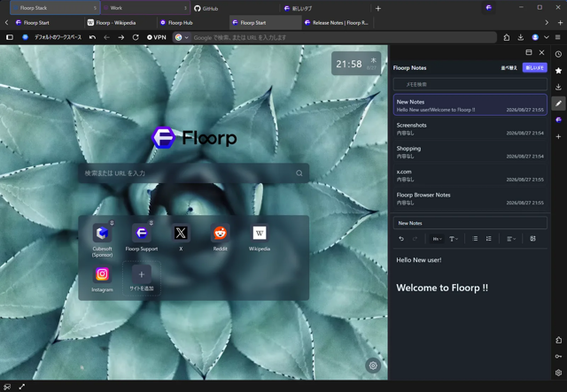Expand the chevron next to profile avatar
Screen dimensions: 567x392
(x=547, y=37)
